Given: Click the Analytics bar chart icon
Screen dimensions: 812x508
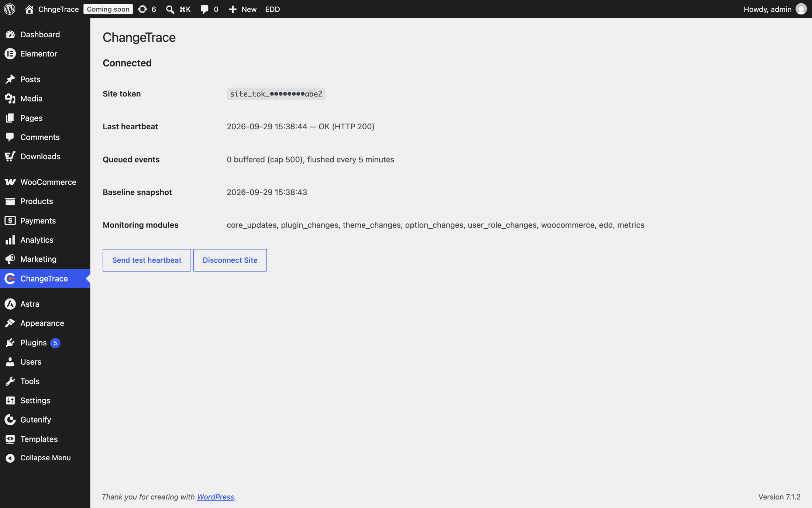Looking at the screenshot, I should pyautogui.click(x=10, y=240).
